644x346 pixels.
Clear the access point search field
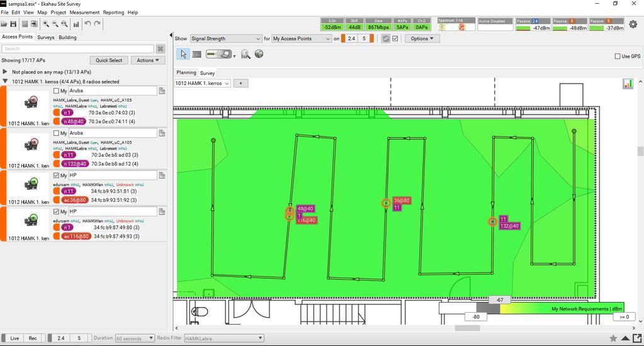click(160, 49)
